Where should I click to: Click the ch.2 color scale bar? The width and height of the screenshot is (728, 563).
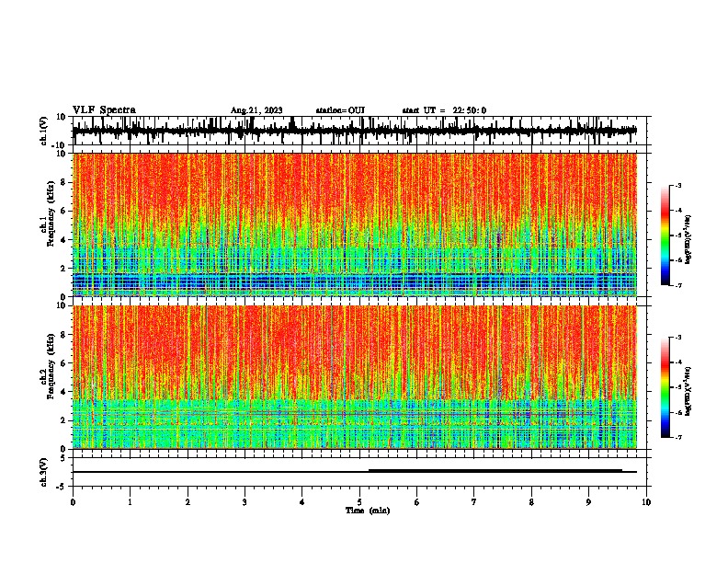(665, 387)
